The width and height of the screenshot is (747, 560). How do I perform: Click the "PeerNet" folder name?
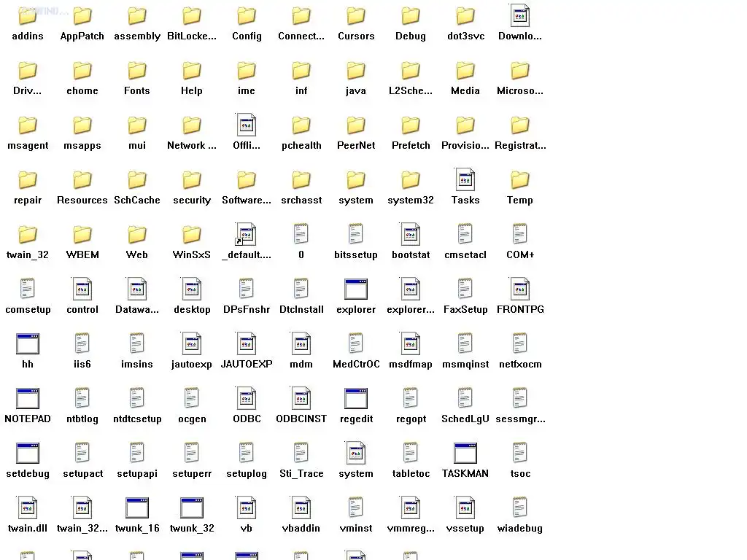point(356,145)
